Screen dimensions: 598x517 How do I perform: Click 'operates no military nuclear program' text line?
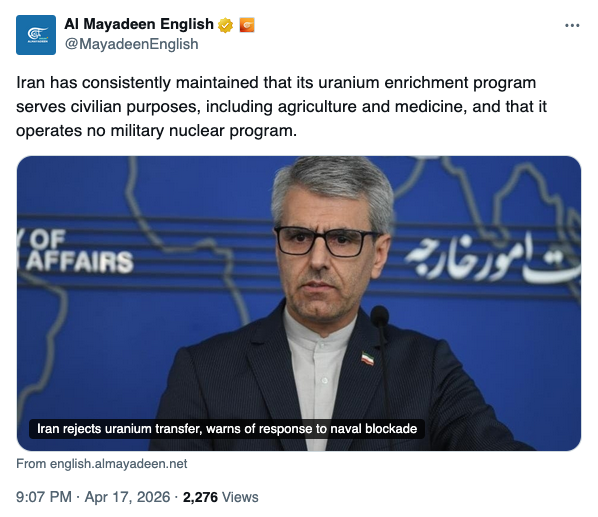[x=156, y=131]
